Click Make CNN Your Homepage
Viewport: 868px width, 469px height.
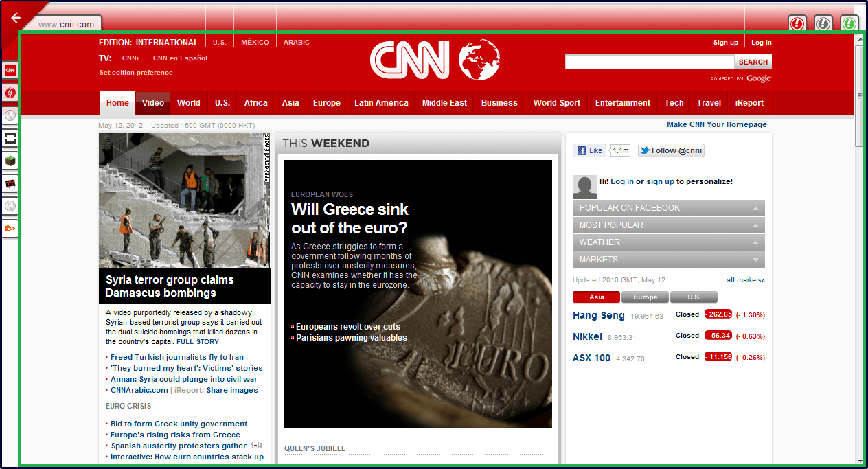click(717, 124)
